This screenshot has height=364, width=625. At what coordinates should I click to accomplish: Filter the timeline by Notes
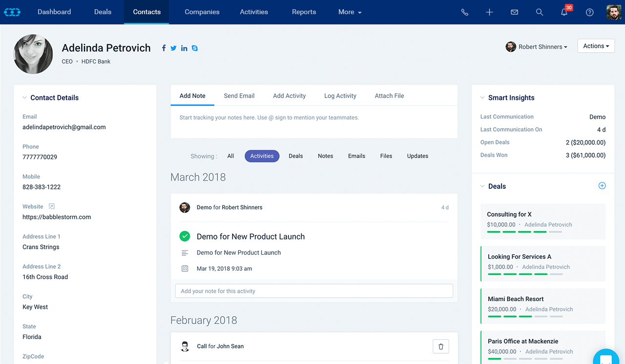[325, 156]
